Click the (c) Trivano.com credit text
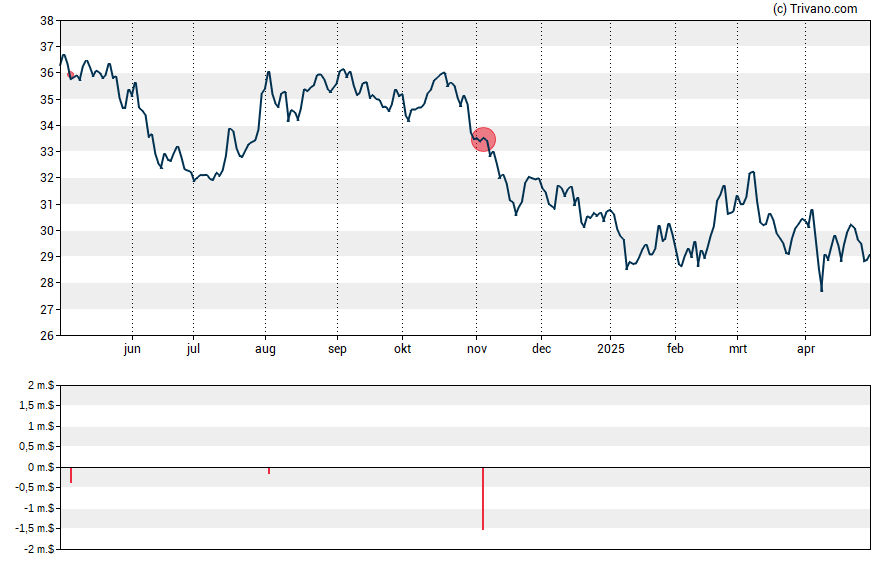Screen dimensions: 888x565 815,8
